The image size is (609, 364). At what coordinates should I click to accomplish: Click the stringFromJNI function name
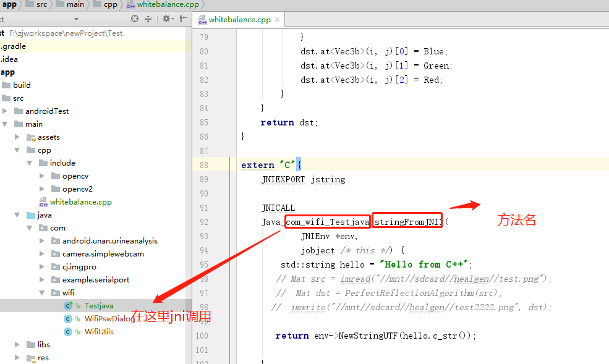point(408,222)
